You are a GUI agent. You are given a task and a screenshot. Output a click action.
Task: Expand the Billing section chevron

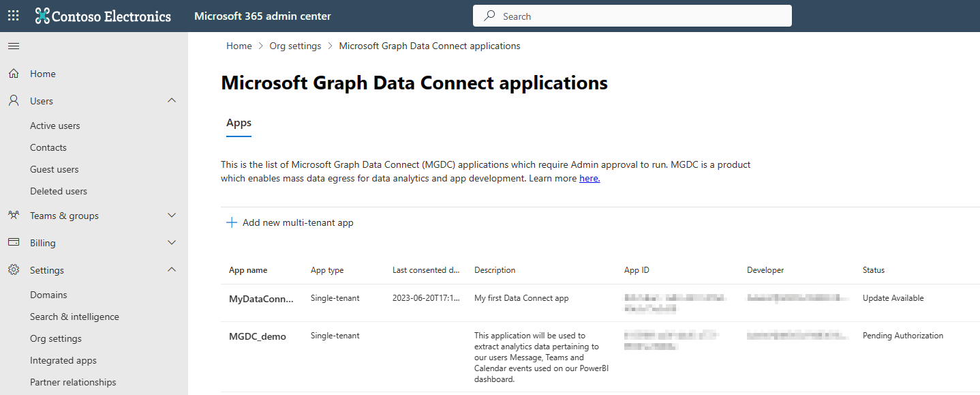(172, 242)
